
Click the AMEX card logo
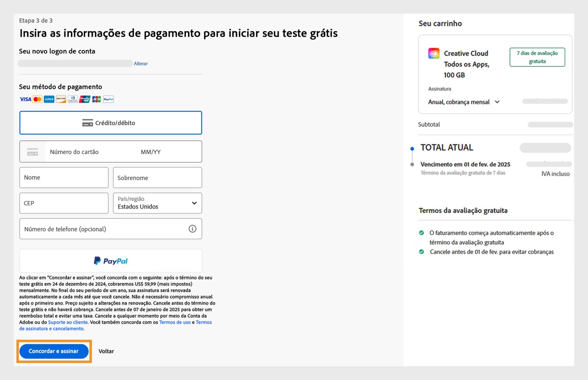(x=49, y=99)
